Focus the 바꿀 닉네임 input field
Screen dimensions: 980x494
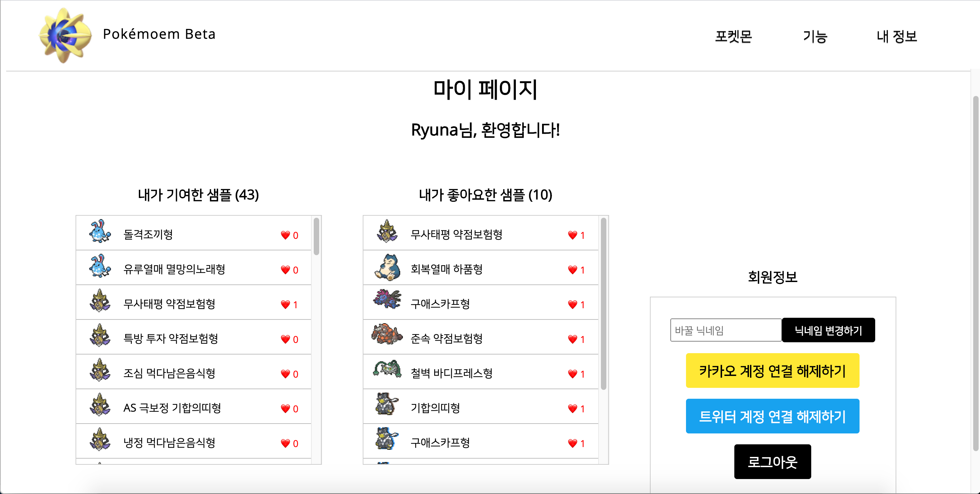(725, 330)
